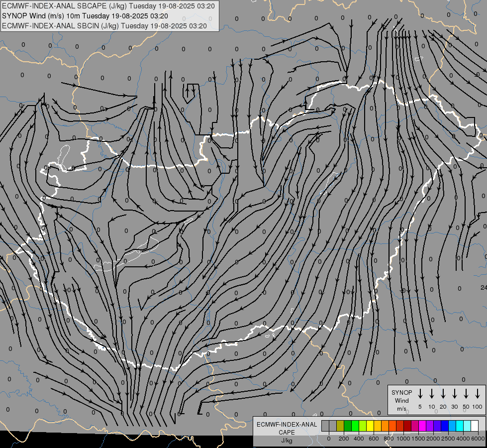
Task: Pick the pure blue CAPE legend swatch
Action: pos(445,426)
